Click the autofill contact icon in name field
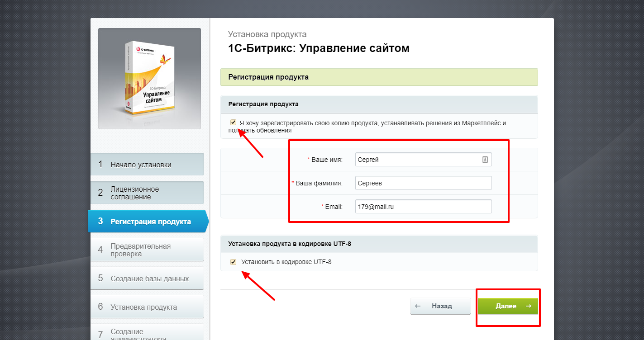This screenshot has width=644, height=340. pyautogui.click(x=485, y=160)
